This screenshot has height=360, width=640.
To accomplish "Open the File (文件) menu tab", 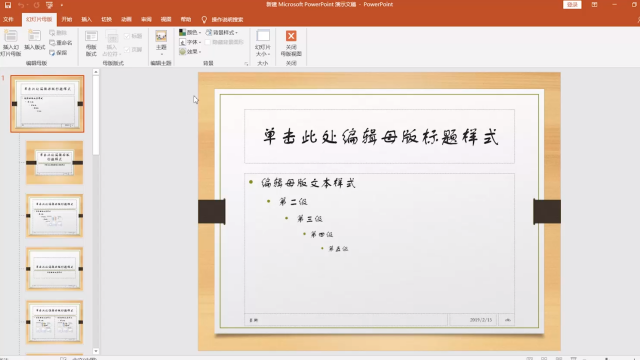I will [8, 19].
